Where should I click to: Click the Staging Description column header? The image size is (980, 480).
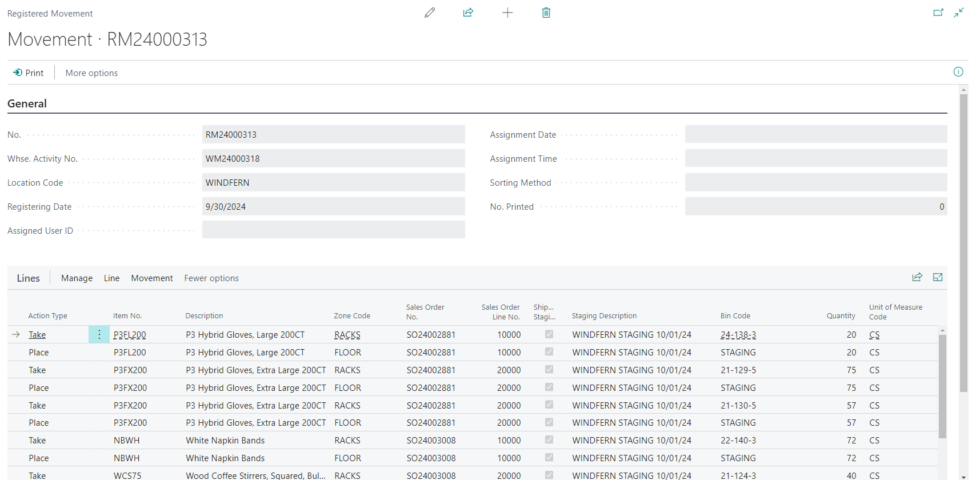604,315
